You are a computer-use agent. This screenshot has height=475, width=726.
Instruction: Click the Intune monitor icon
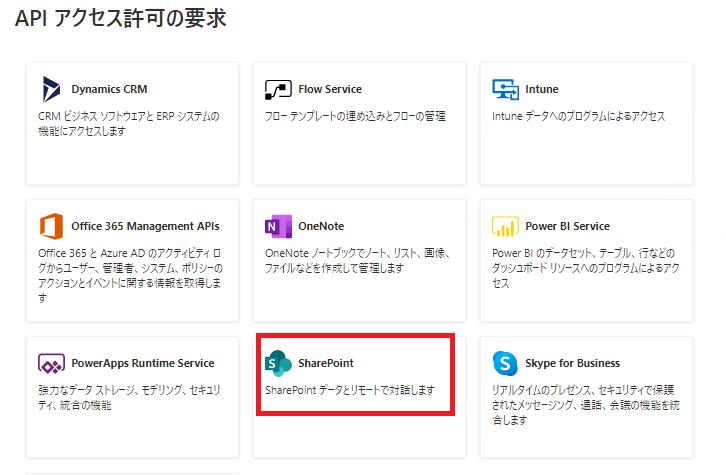tap(506, 89)
